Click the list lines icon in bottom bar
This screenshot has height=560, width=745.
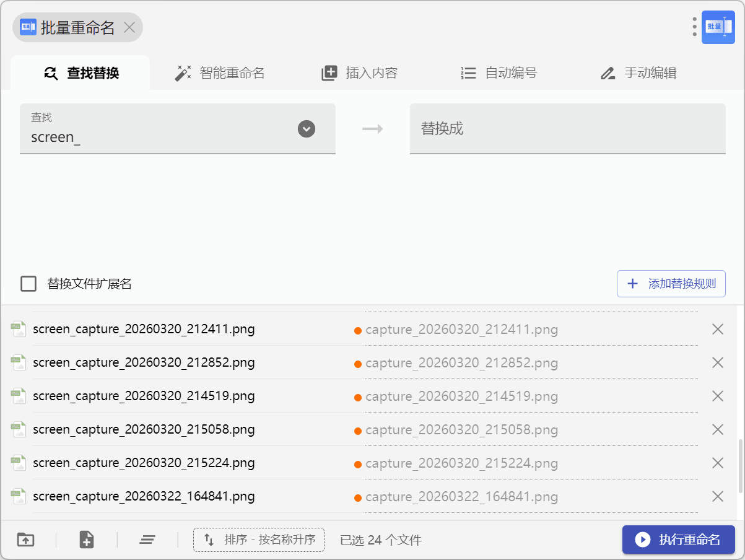coord(147,540)
